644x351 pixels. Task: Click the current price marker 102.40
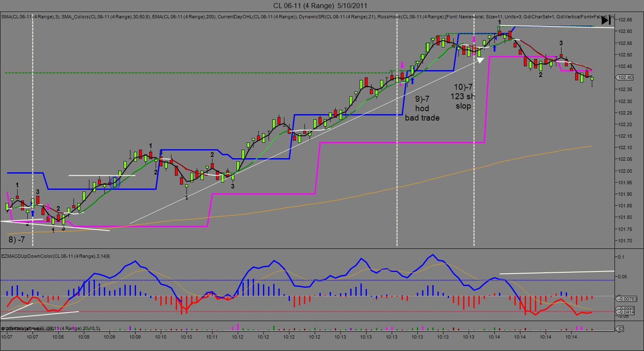(x=625, y=77)
